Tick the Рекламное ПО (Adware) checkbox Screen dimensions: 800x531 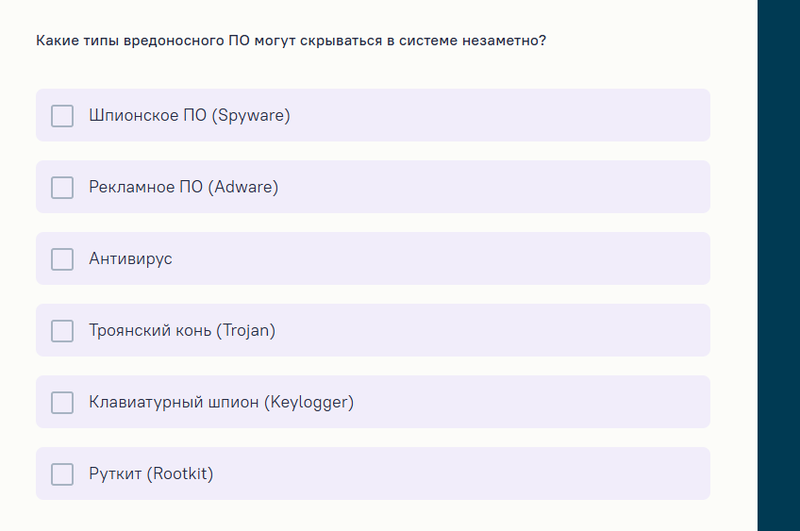point(62,187)
